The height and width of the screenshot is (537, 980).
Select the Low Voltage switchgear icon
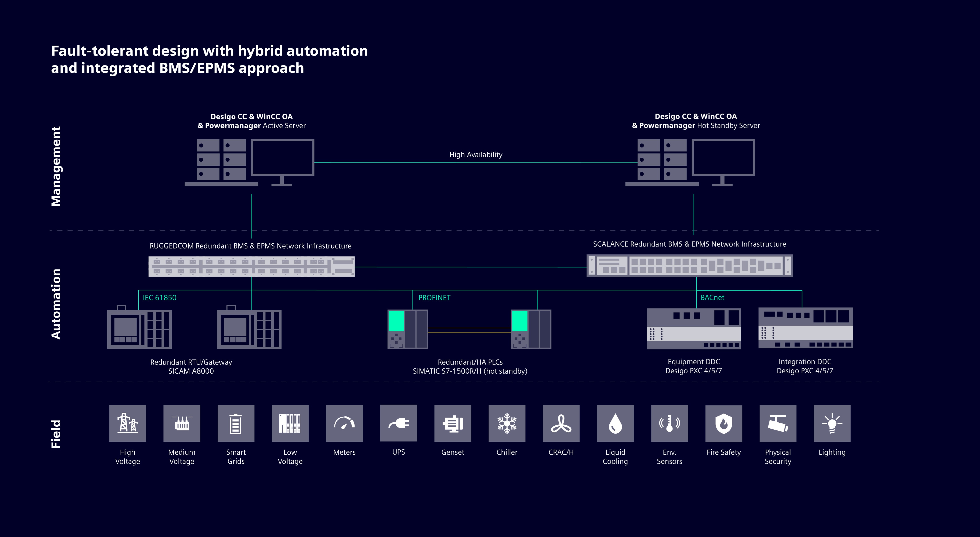click(x=290, y=423)
